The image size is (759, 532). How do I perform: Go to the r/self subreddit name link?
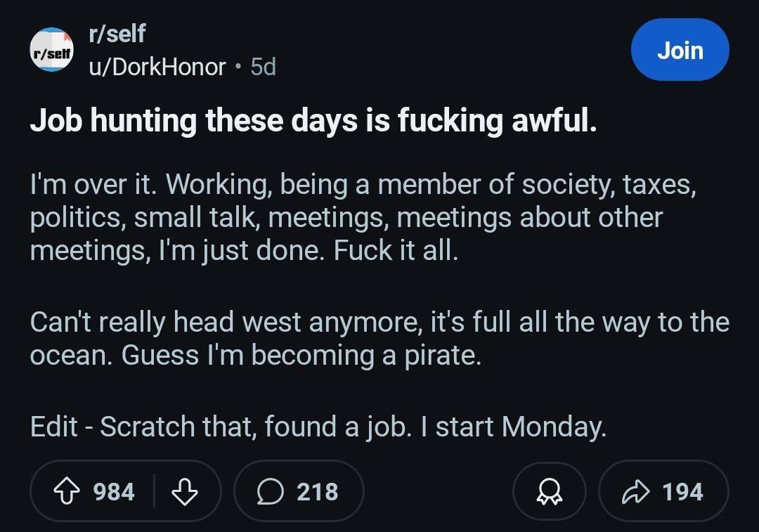pos(117,34)
